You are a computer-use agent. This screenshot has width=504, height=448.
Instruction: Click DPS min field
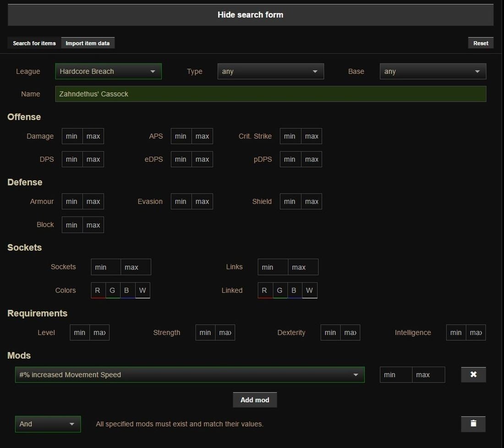click(72, 159)
